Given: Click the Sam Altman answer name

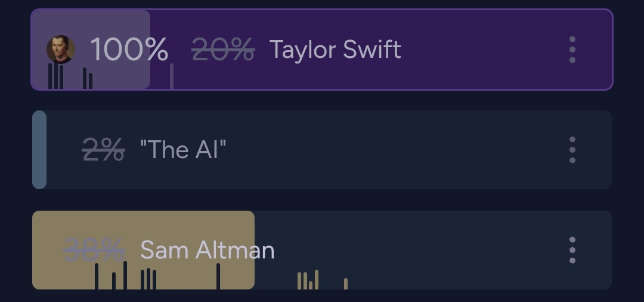Looking at the screenshot, I should 207,250.
